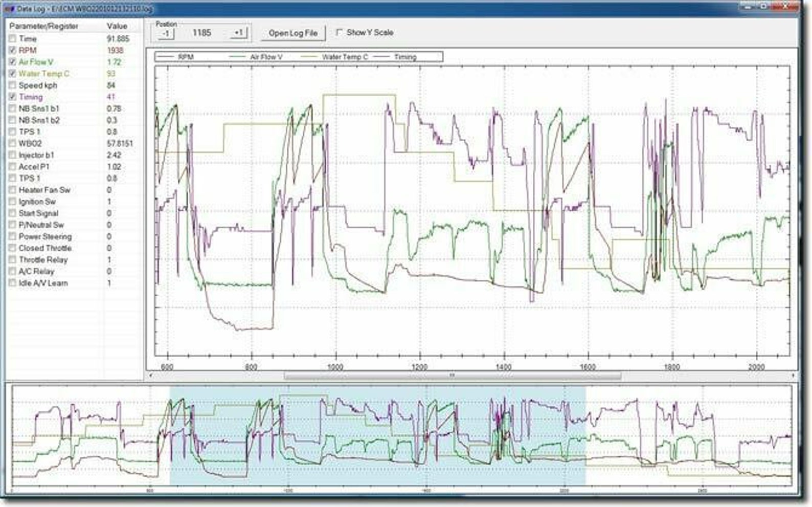Viewport: 812px width, 507px height.
Task: Click the Timing value 41
Action: (x=111, y=97)
